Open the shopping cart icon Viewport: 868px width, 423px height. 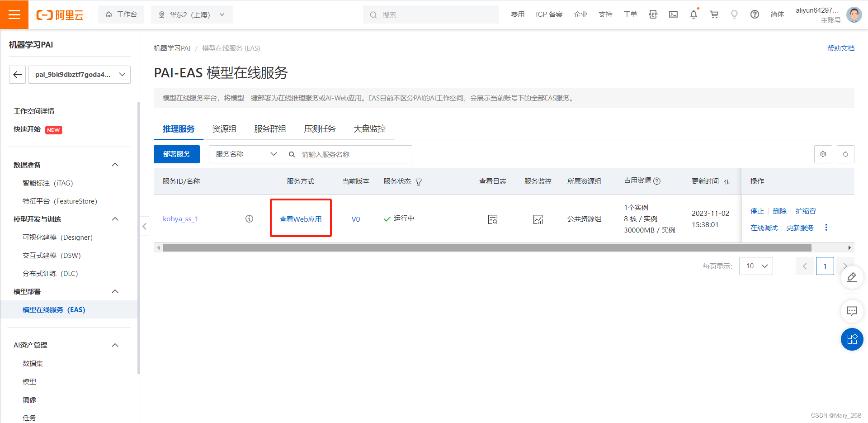714,14
